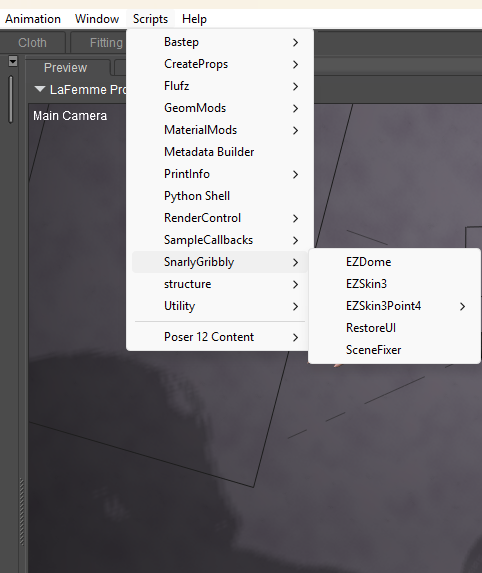Screen dimensions: 482x573
Task: Collapse the LaFemme Pro figure triangle
Action: point(39,90)
